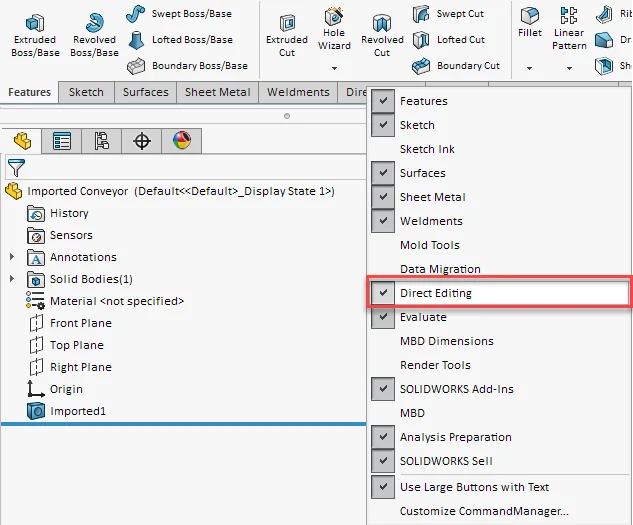
Task: Expand the Solid Bodies(1) node
Action: pos(12,279)
